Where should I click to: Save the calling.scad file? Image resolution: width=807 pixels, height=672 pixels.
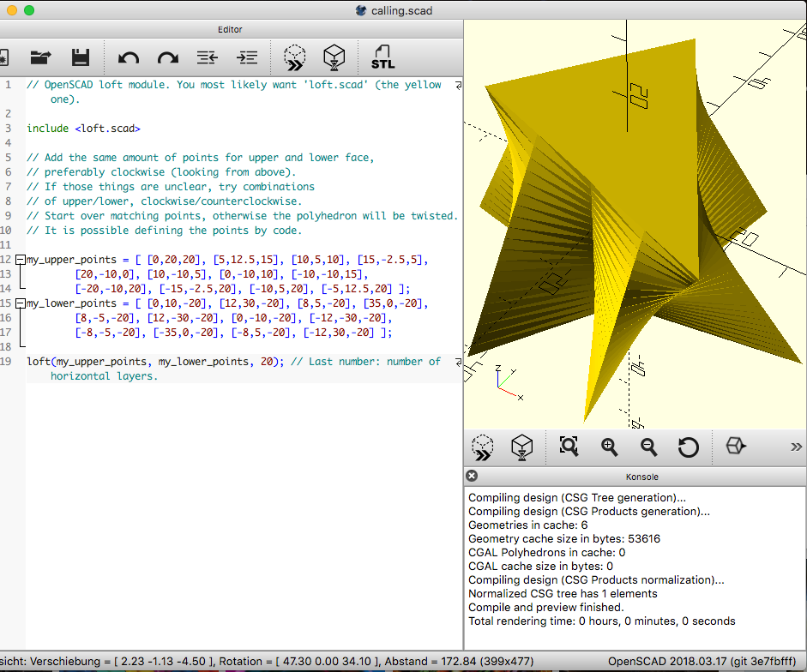click(x=80, y=57)
